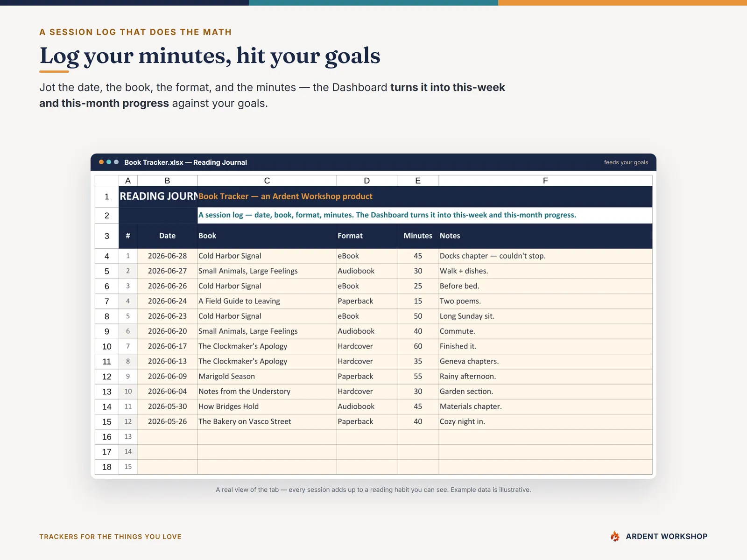Image resolution: width=747 pixels, height=560 pixels.
Task: Click the Date column heading cell
Action: [x=167, y=236]
